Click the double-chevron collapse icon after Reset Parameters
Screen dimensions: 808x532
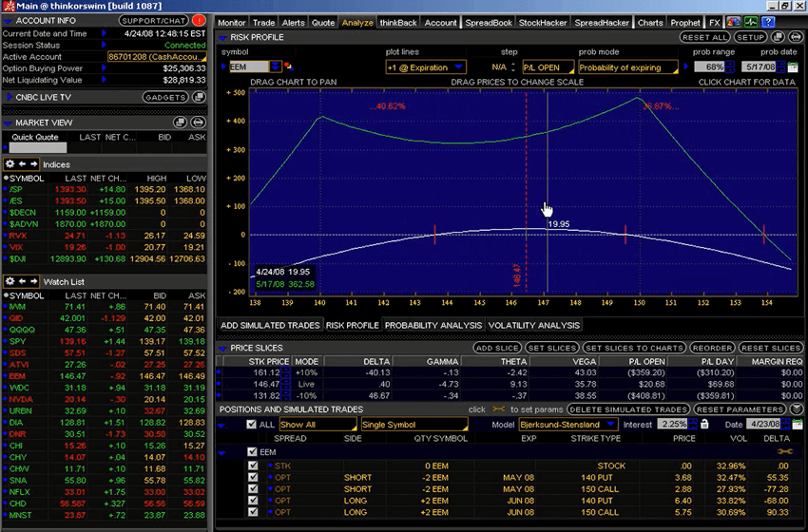pyautogui.click(x=797, y=408)
